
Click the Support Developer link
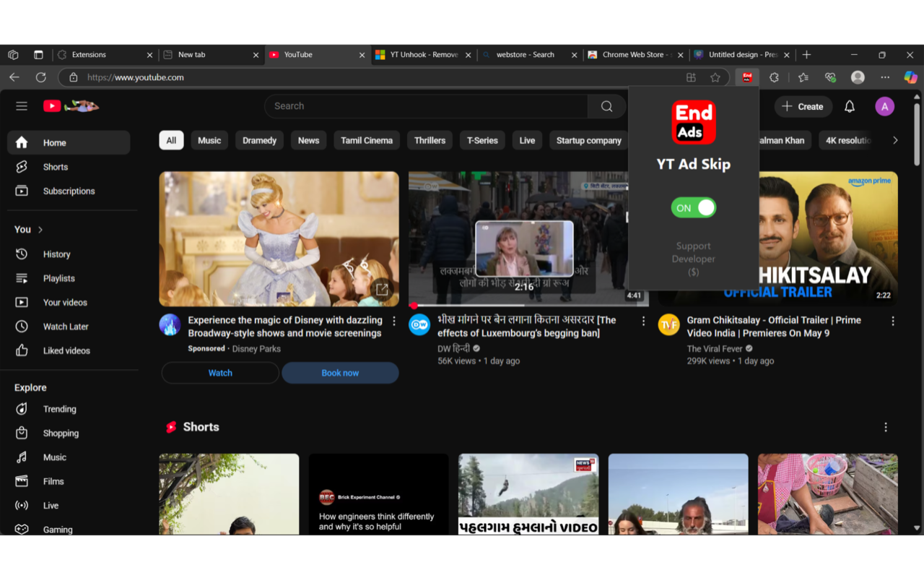694,259
